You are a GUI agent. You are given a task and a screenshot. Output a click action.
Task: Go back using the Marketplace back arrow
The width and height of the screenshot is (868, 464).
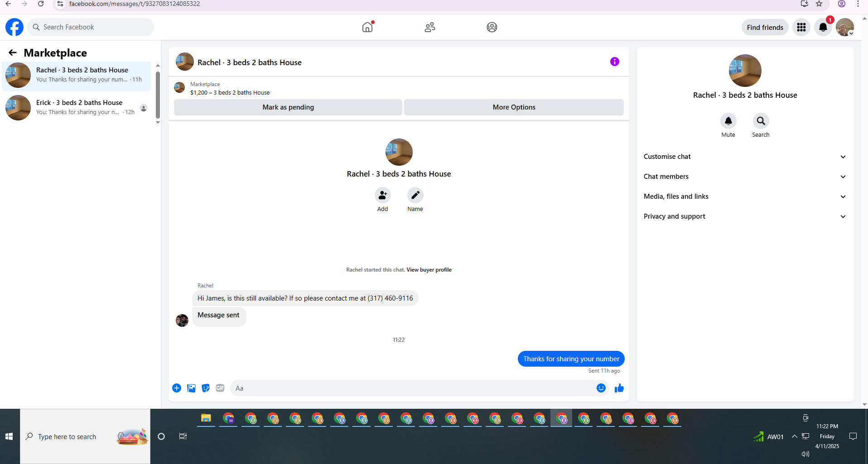(13, 53)
